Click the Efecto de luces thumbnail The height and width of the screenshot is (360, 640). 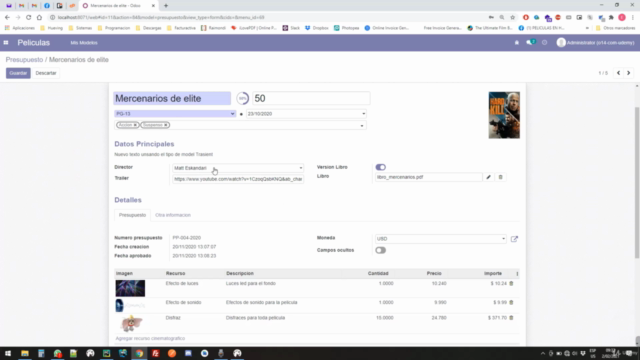[130, 288]
